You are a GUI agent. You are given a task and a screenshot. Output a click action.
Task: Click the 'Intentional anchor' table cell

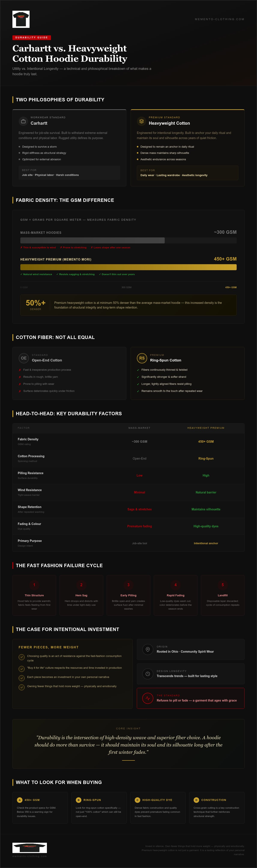[206, 543]
